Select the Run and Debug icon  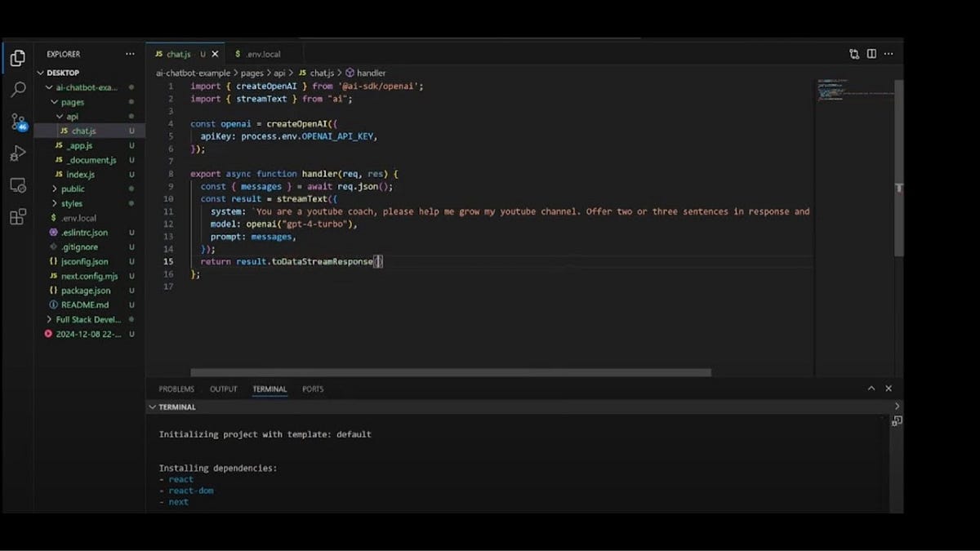click(x=18, y=153)
